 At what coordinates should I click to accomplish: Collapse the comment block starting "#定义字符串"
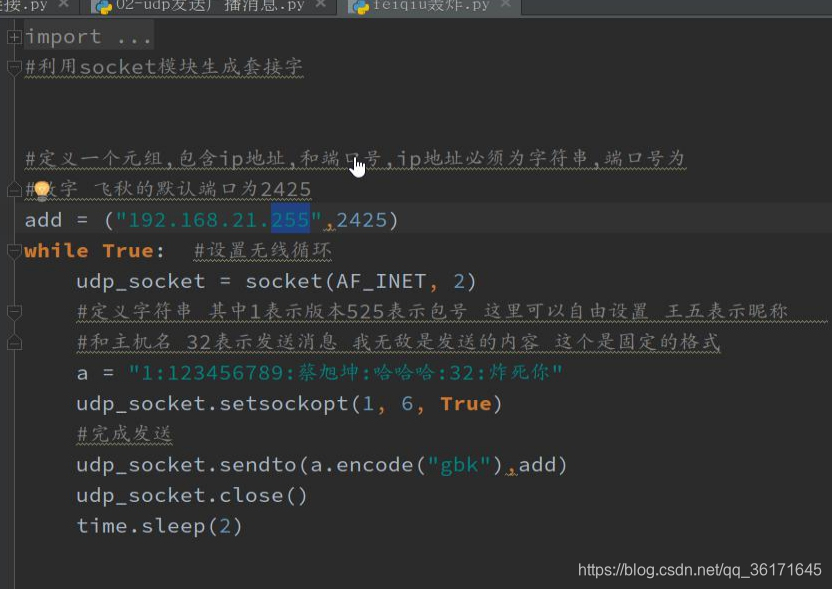click(14, 312)
